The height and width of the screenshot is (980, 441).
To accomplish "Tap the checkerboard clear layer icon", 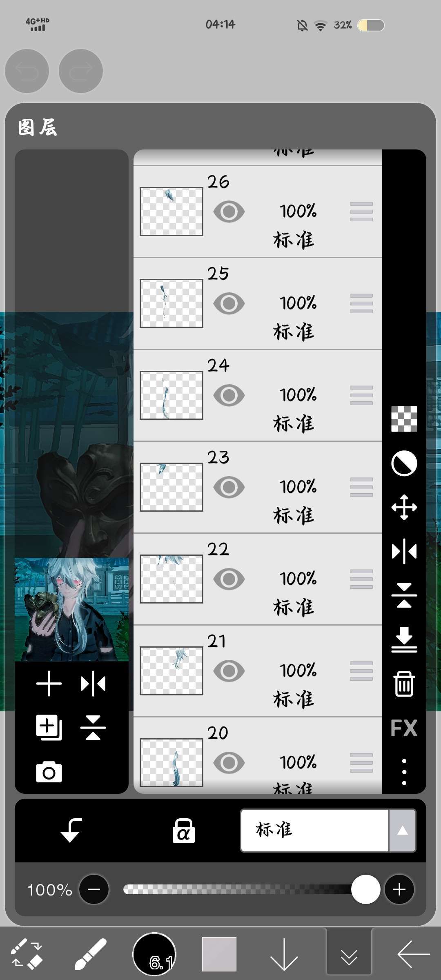I will (x=404, y=419).
